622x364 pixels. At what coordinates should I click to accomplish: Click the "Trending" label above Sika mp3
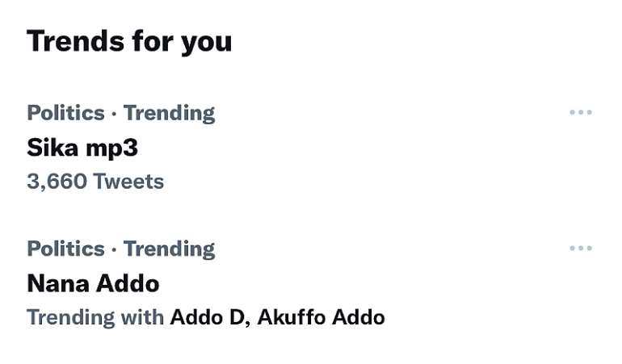(x=169, y=112)
